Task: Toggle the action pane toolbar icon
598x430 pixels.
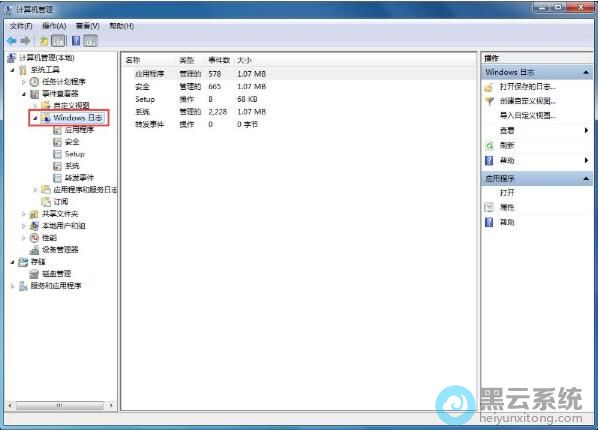Action: coord(91,41)
